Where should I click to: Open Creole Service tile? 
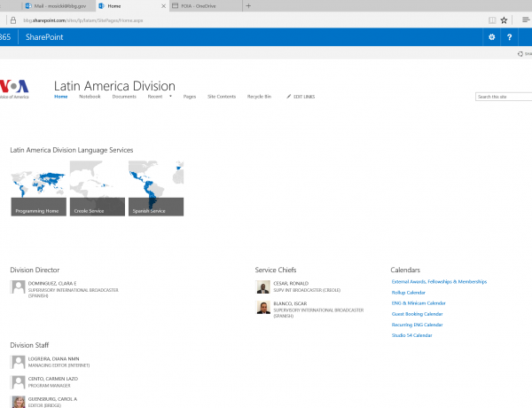point(98,188)
